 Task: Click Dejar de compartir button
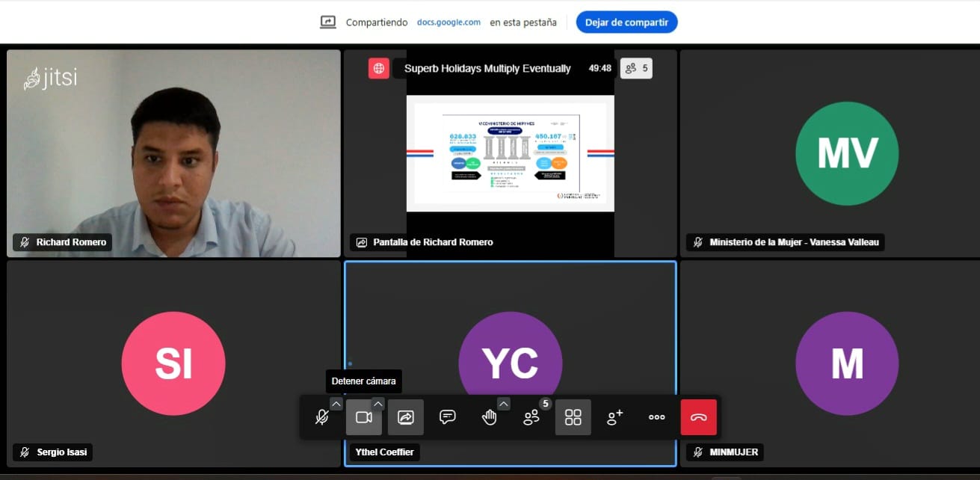[626, 22]
